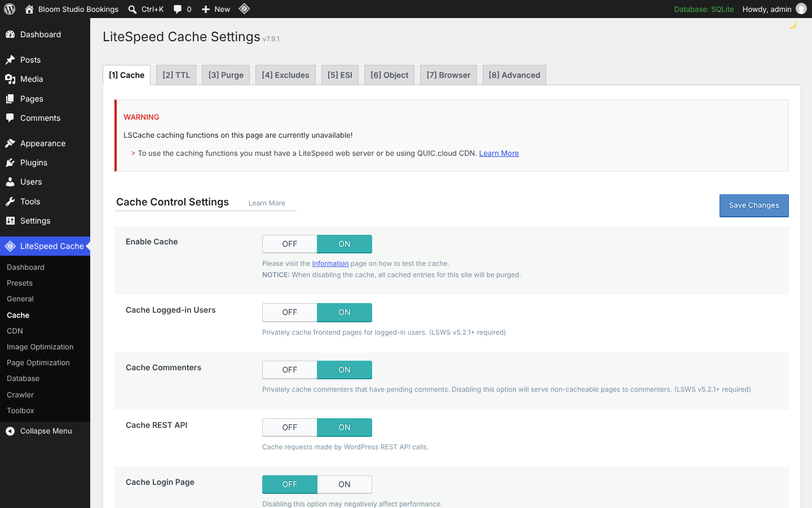Select ON for Enable Cache
Viewport: 812px width, 508px height.
pos(345,244)
